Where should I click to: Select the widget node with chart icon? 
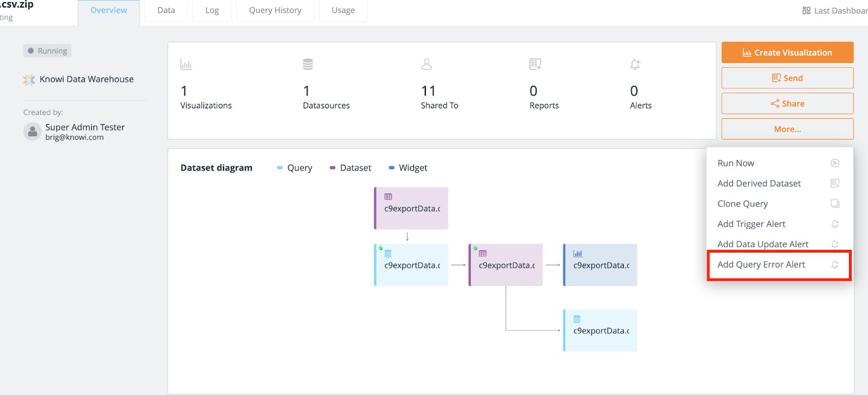(600, 265)
